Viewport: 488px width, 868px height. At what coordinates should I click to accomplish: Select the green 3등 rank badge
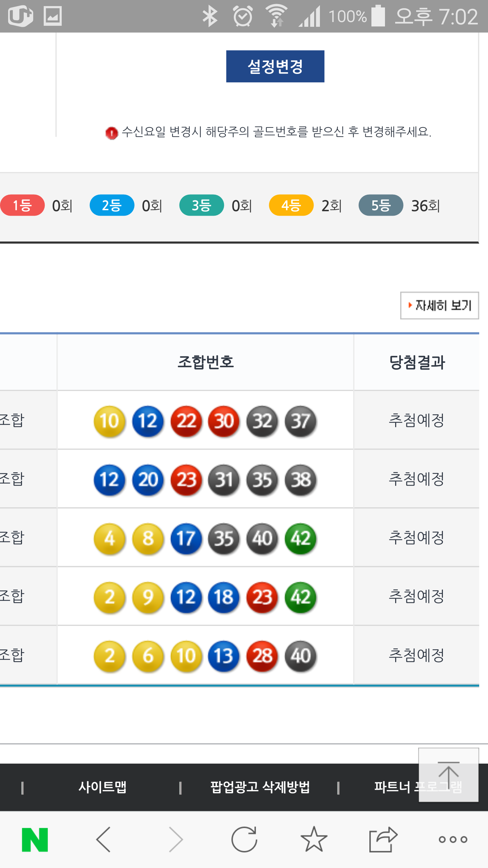pyautogui.click(x=202, y=205)
